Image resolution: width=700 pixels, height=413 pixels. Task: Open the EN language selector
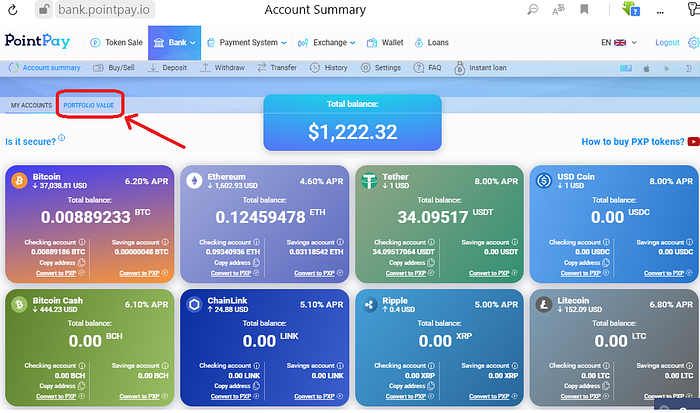(x=619, y=42)
